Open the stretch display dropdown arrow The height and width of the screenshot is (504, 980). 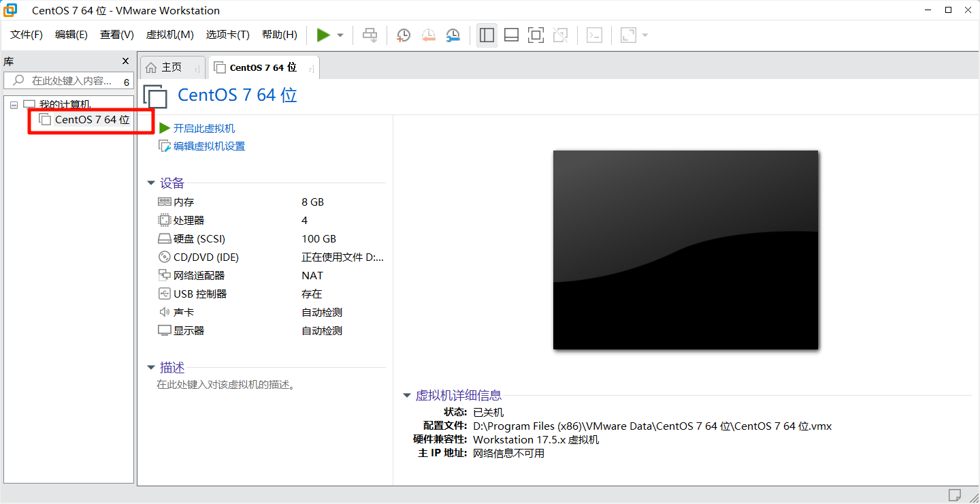pos(645,35)
